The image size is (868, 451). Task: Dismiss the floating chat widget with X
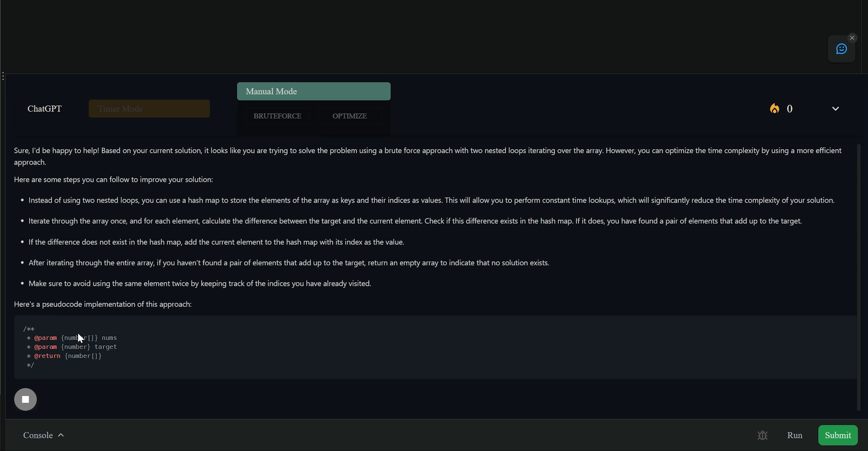852,38
